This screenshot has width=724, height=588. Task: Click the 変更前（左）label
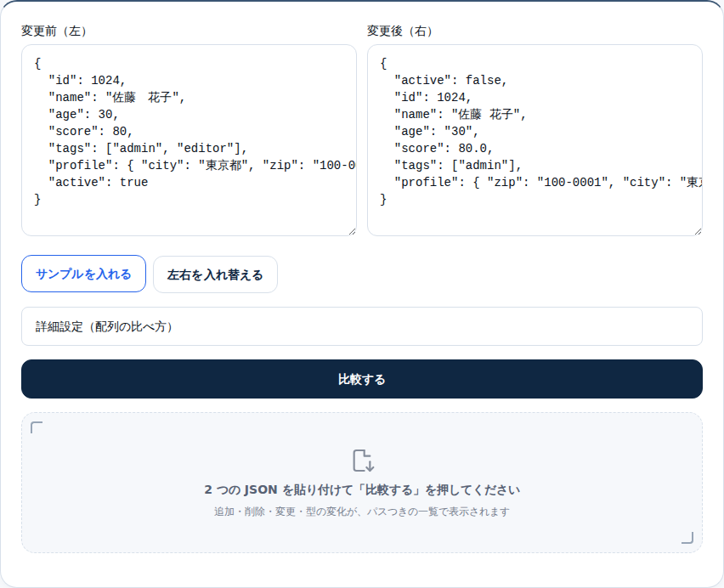tap(54, 31)
